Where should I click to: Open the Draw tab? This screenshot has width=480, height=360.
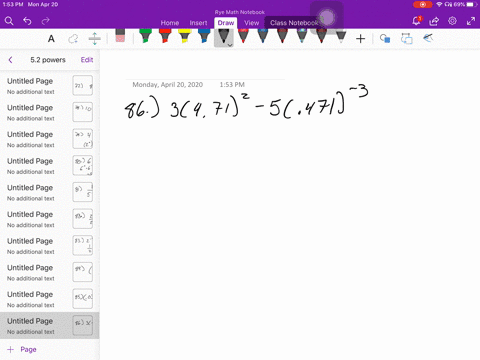[226, 23]
